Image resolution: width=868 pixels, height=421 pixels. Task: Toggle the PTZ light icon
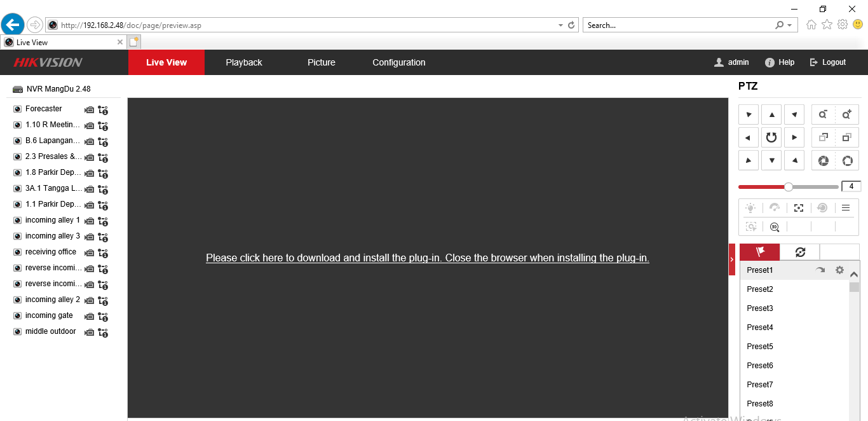(750, 208)
